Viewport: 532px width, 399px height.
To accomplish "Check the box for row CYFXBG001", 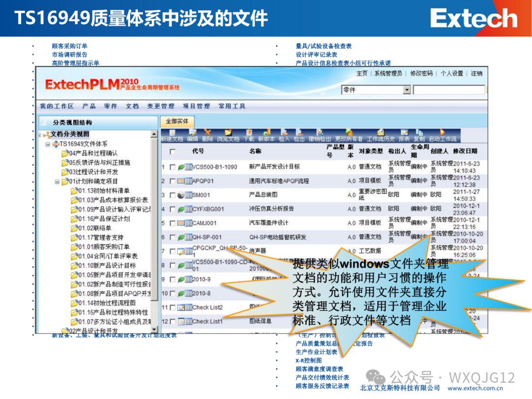I will (x=172, y=209).
